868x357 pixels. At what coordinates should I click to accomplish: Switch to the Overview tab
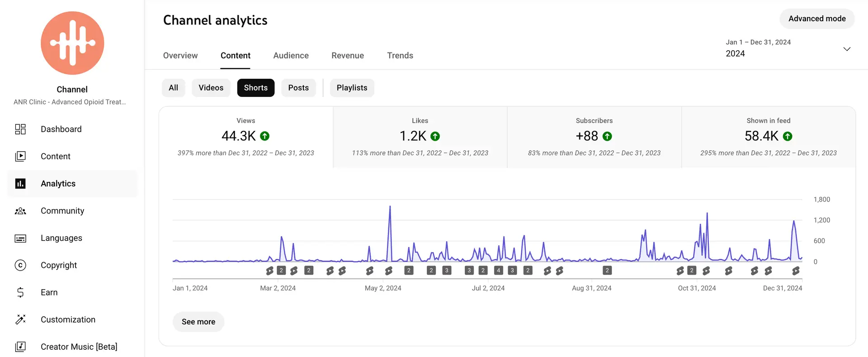pos(180,56)
